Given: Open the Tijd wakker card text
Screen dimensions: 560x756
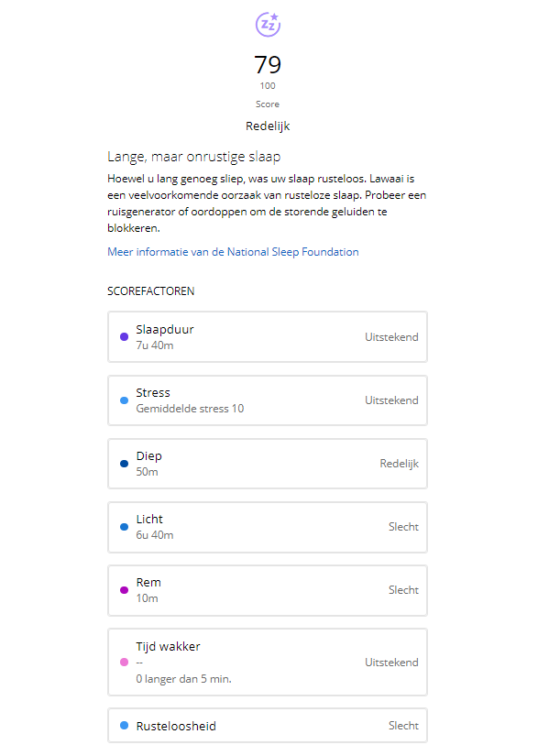Looking at the screenshot, I should click(x=169, y=647).
